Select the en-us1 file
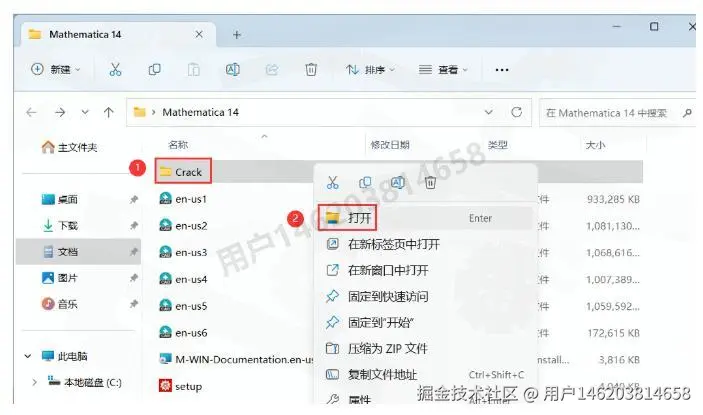This screenshot has width=703, height=415. pyautogui.click(x=183, y=199)
